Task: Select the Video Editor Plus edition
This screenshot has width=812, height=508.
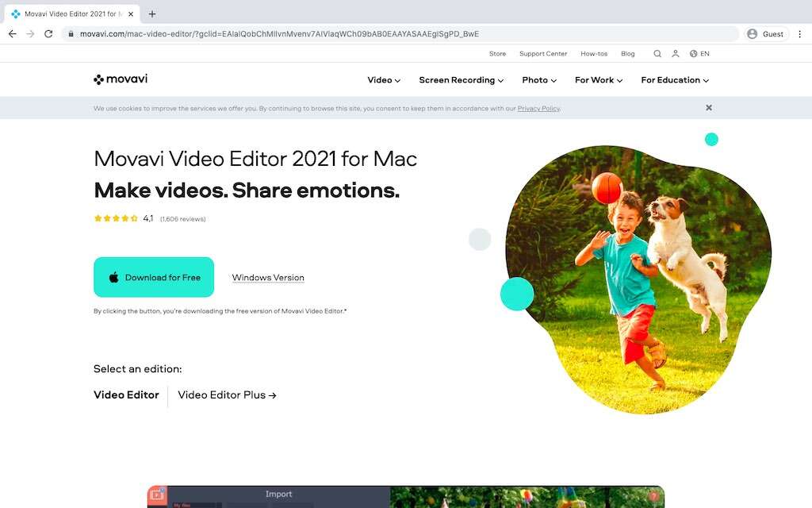Action: pyautogui.click(x=227, y=395)
